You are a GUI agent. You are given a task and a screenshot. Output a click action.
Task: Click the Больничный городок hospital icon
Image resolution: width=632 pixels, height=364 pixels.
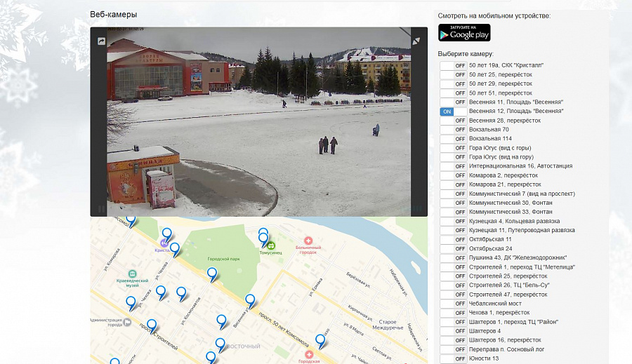click(308, 241)
